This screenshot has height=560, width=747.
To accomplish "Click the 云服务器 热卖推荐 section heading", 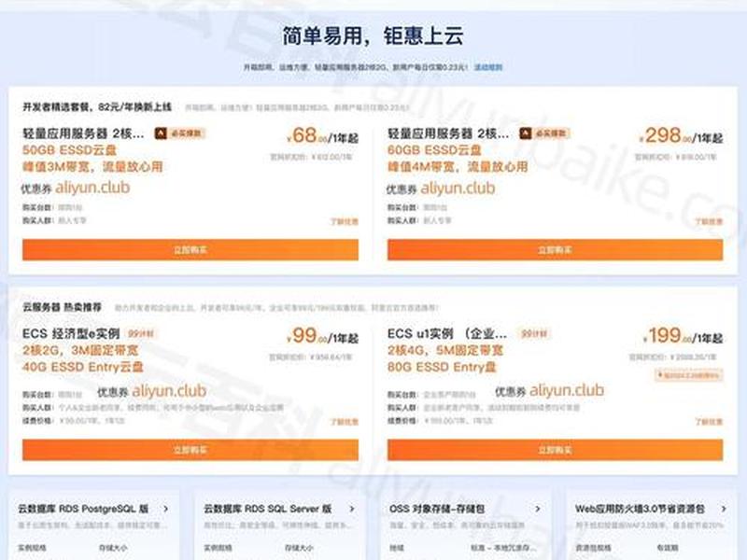I will tap(62, 307).
